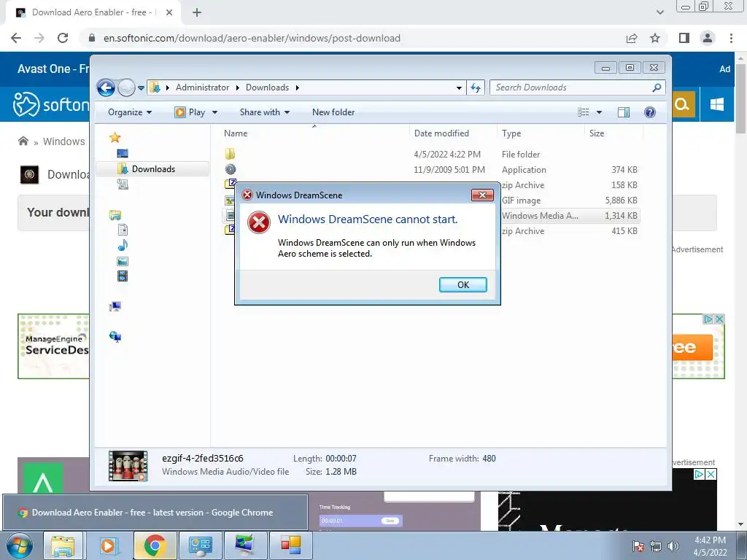Toggle Chrome side panel icon
The width and height of the screenshot is (747, 560).
[x=684, y=38]
